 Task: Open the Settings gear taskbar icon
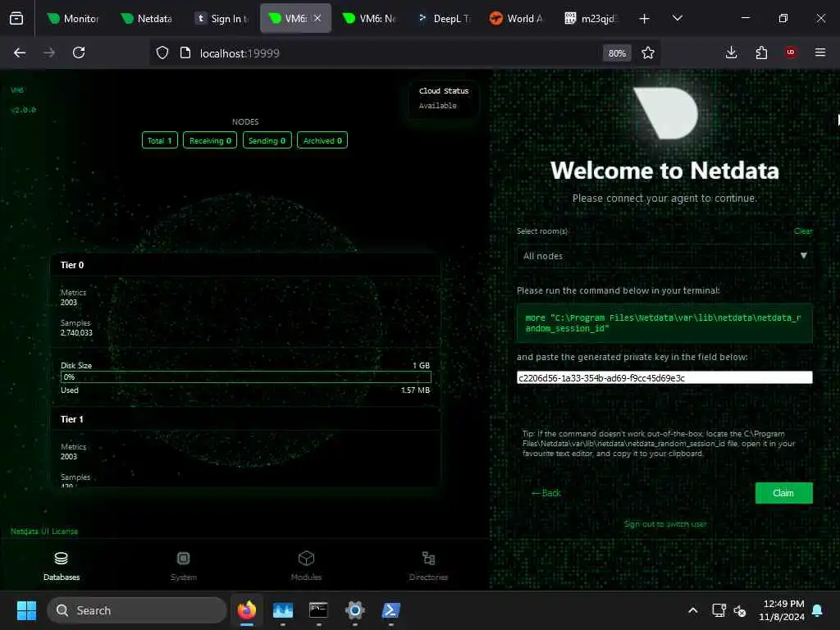(x=354, y=610)
